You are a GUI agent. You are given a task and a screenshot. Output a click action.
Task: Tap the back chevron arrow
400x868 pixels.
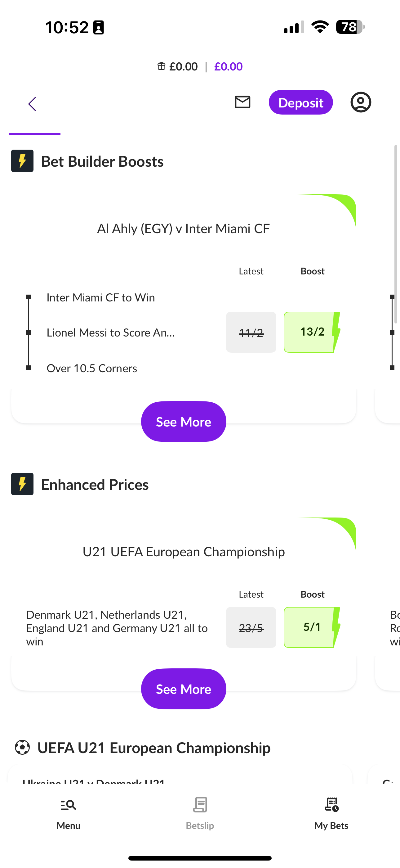(32, 104)
